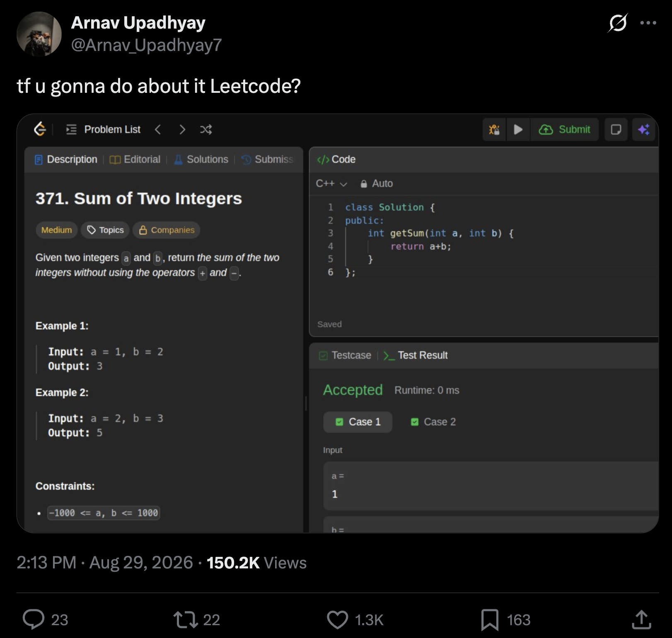This screenshot has width=672, height=638.
Task: Click the 'int getSum(int a, int b)' line
Action: (x=441, y=233)
